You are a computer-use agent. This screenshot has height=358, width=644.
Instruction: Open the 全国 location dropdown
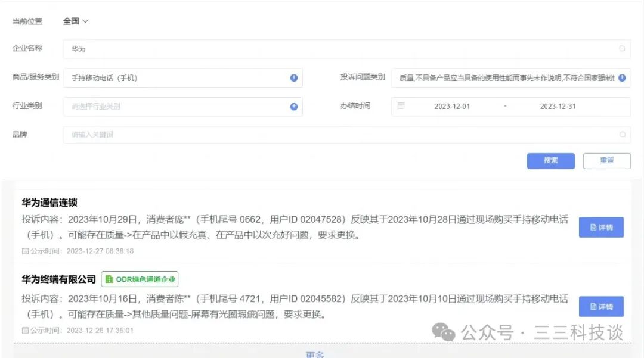click(x=76, y=21)
